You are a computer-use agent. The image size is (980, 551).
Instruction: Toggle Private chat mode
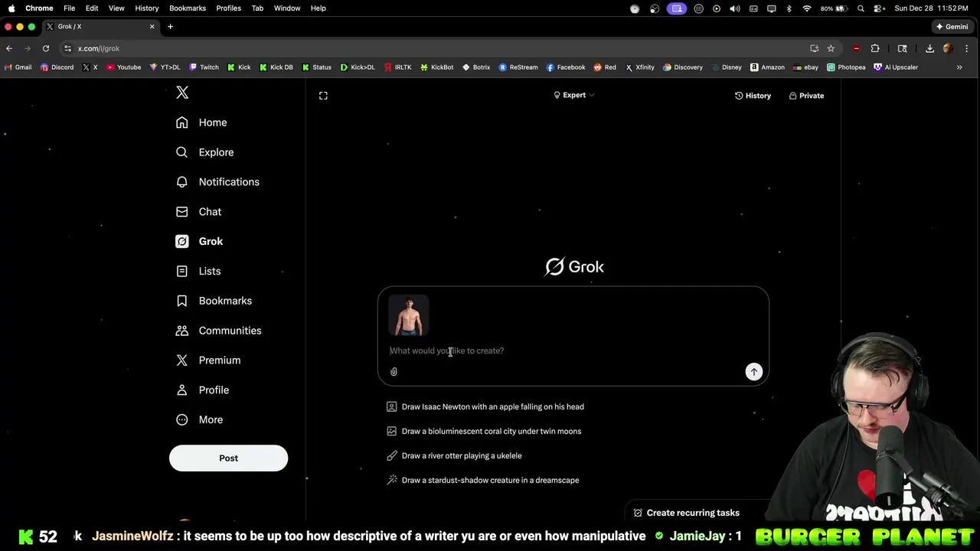806,96
